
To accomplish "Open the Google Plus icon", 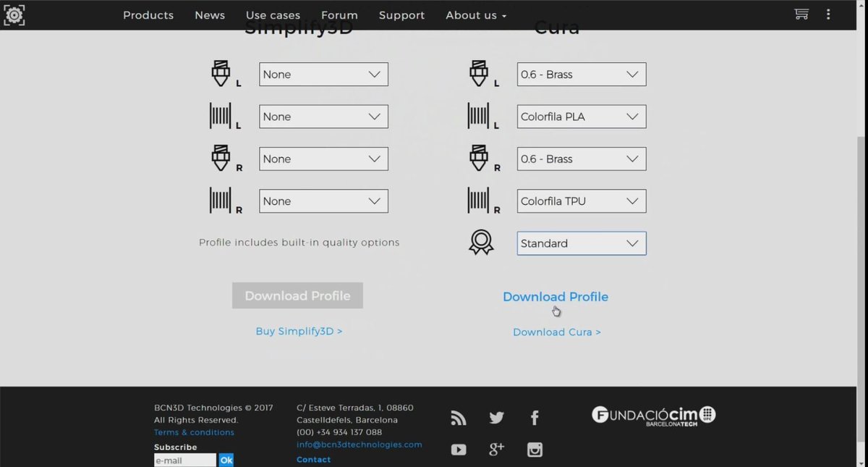I will pyautogui.click(x=496, y=450).
